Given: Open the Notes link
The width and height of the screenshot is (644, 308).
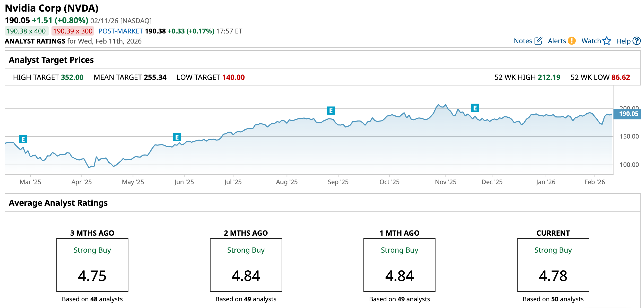Looking at the screenshot, I should (x=523, y=41).
